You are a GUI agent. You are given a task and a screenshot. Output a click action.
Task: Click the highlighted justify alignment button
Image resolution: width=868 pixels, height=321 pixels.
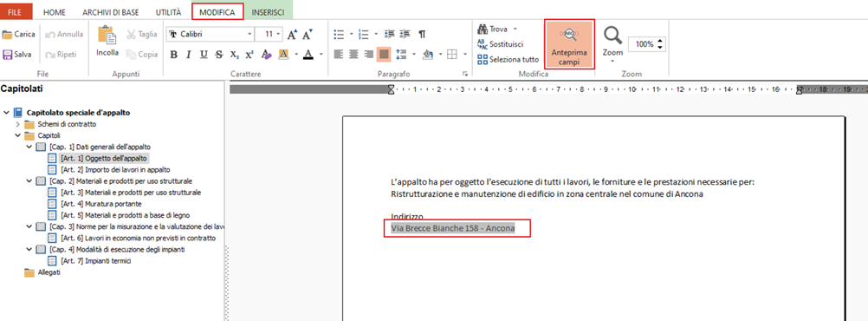(384, 55)
